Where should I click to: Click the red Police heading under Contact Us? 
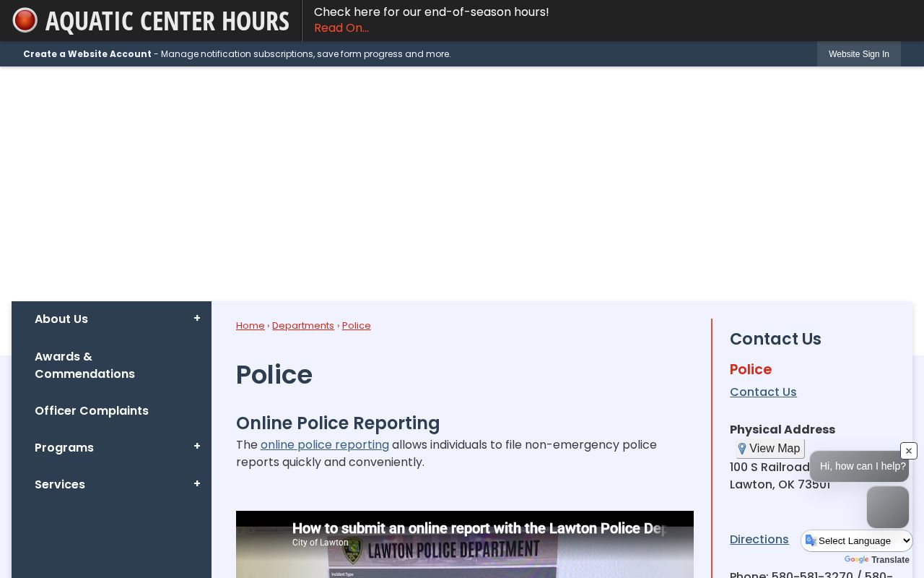[751, 370]
